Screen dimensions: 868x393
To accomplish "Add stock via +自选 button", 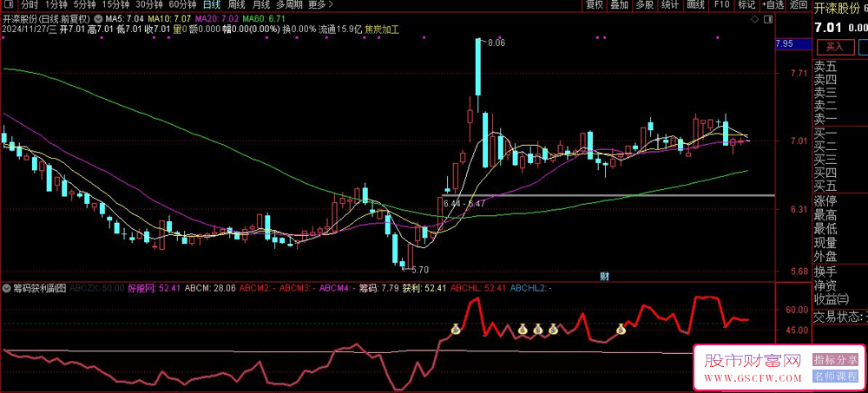I will (x=773, y=5).
